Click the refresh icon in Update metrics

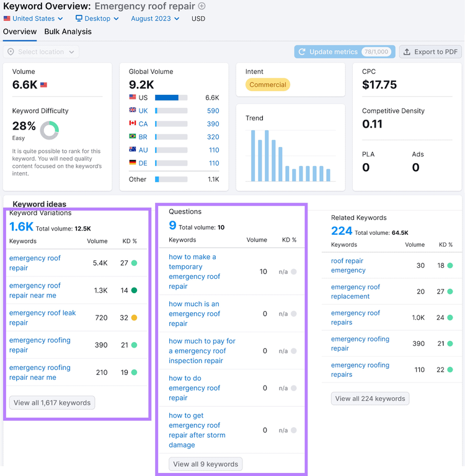tap(302, 52)
